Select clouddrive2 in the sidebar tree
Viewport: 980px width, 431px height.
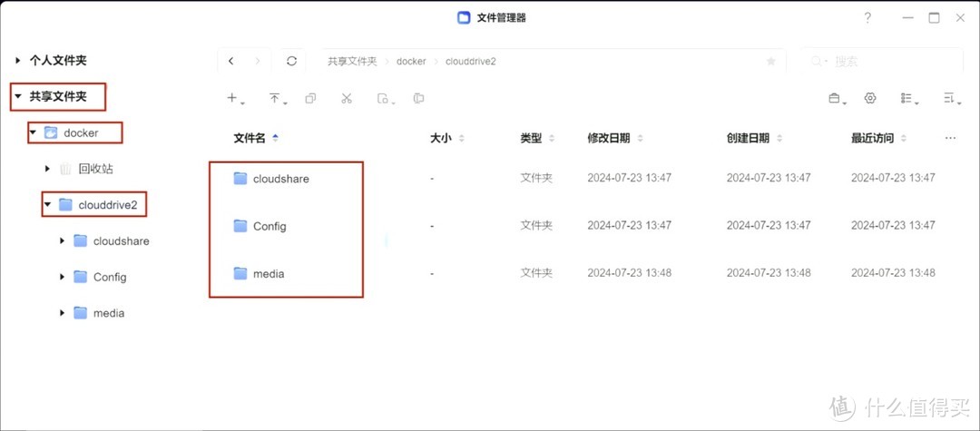click(107, 204)
